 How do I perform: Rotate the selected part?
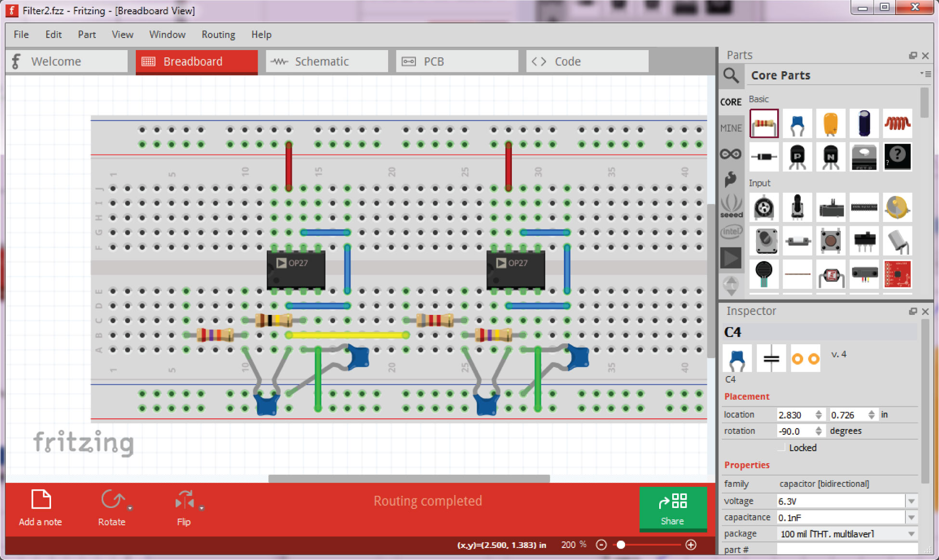pos(112,508)
